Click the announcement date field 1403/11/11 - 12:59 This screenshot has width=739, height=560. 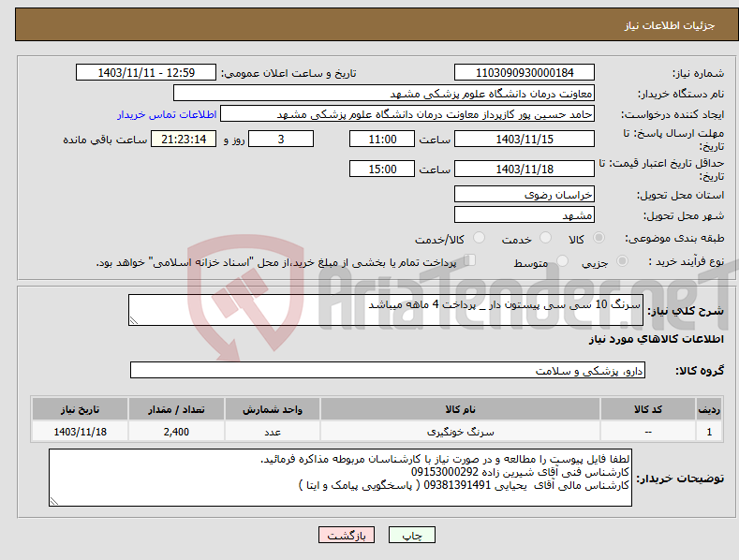pos(146,73)
